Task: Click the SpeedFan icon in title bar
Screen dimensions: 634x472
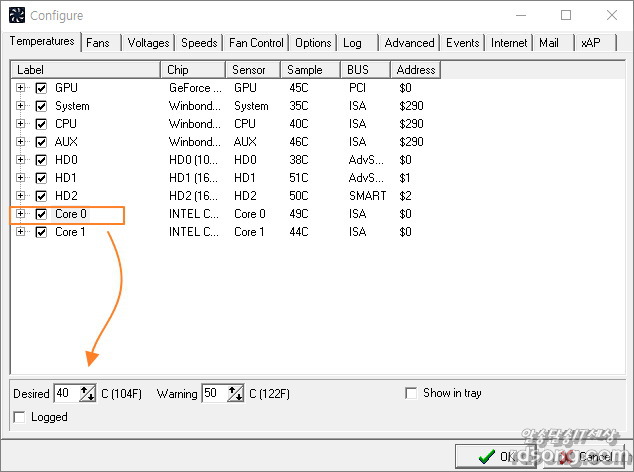Action: pyautogui.click(x=16, y=15)
